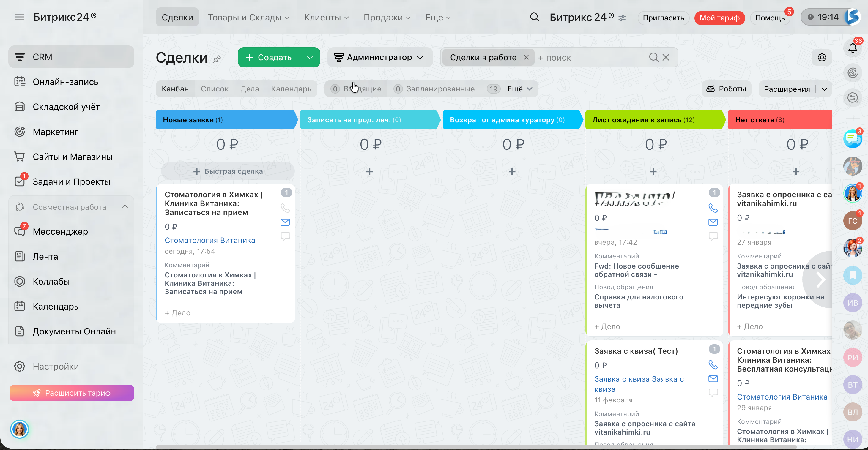The image size is (868, 450).
Task: Switch to the Список view tab
Action: tap(214, 89)
